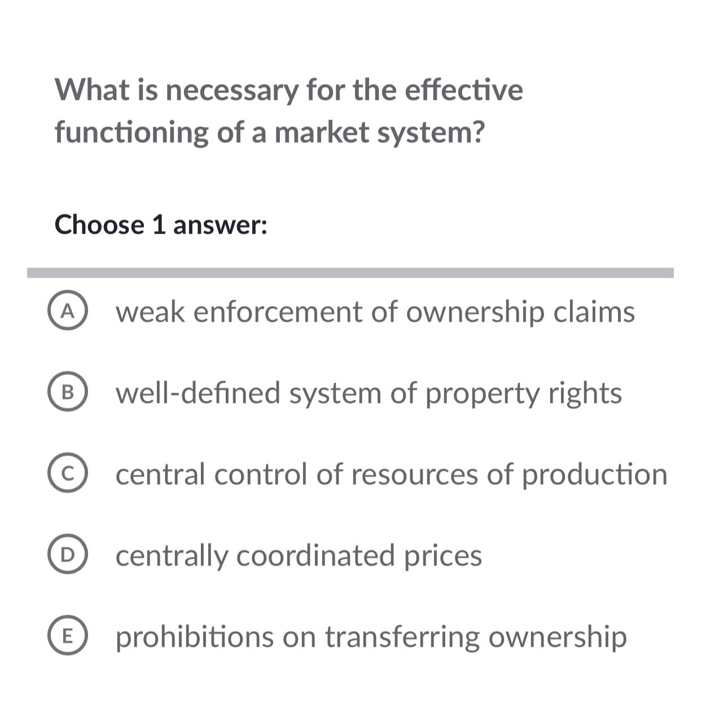Choose 'central control of resources of production'

(391, 474)
